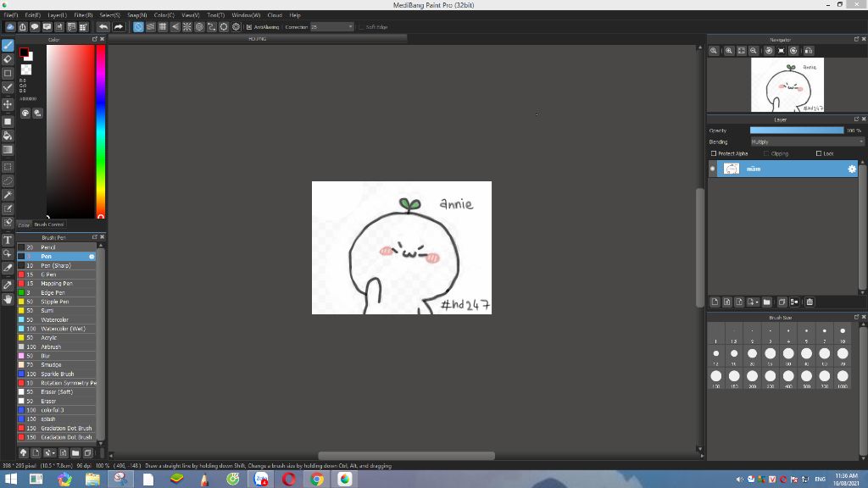Open File Explorer from the taskbar
The height and width of the screenshot is (488, 868).
point(92,480)
